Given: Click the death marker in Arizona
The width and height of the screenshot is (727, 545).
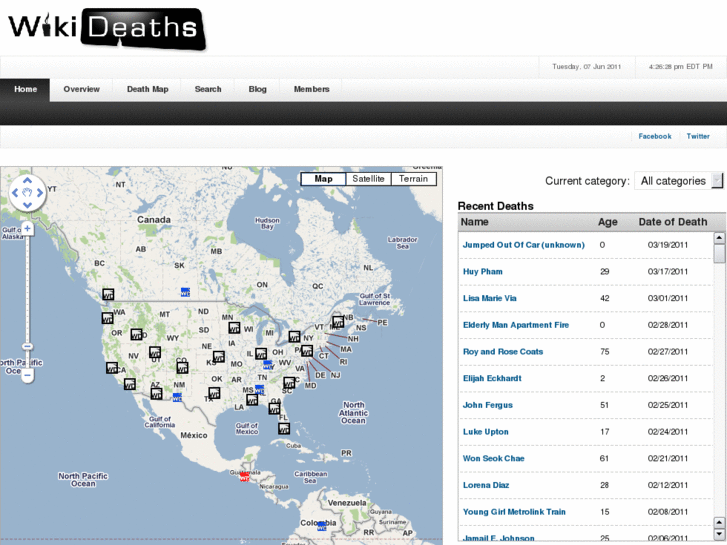Looking at the screenshot, I should pos(157,394).
